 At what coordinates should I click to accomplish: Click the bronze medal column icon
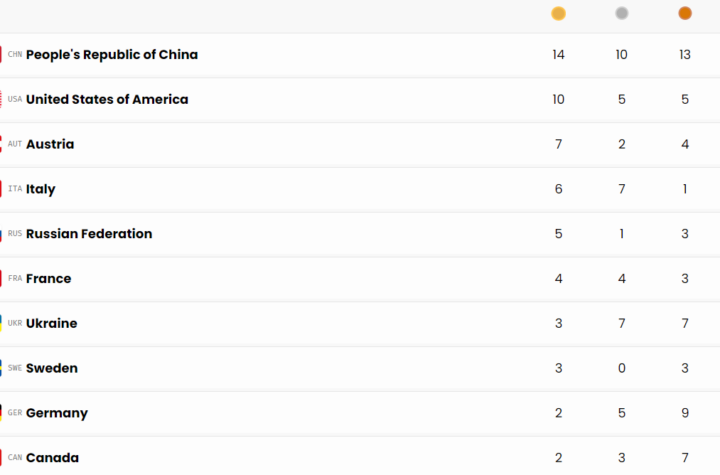pos(685,13)
